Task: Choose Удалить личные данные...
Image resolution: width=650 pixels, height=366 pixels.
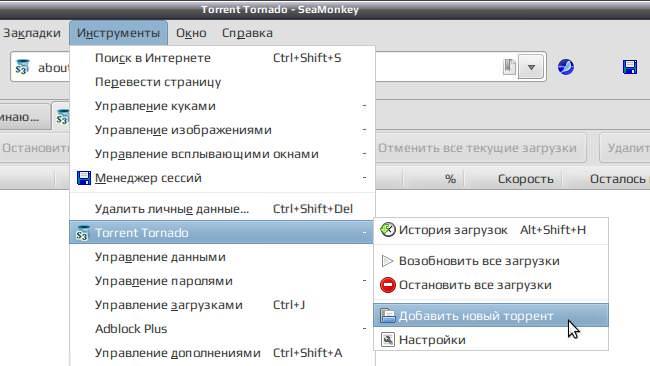Action: [222, 209]
